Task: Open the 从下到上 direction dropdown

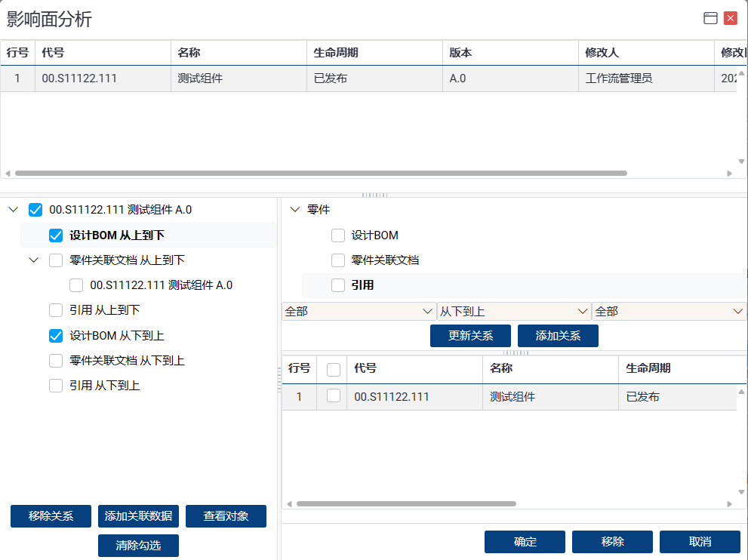Action: coord(513,311)
